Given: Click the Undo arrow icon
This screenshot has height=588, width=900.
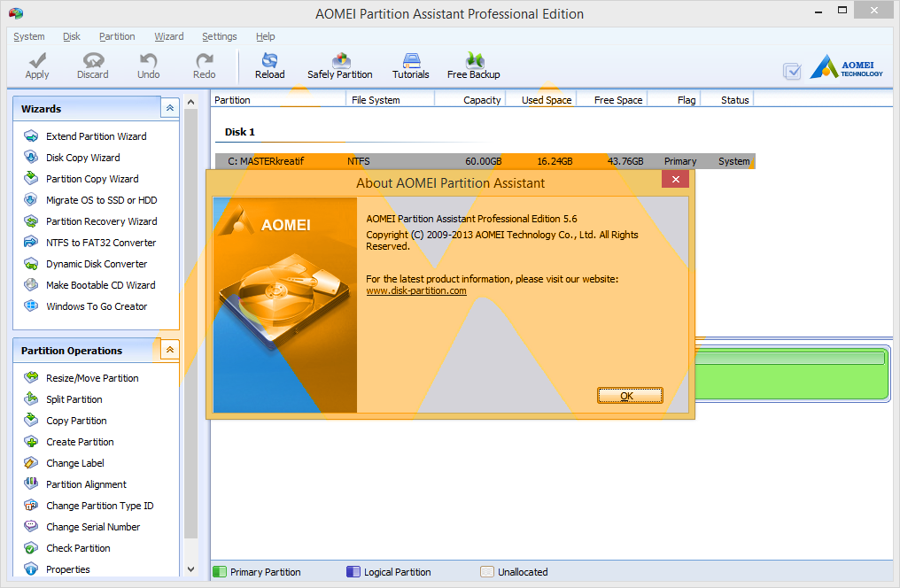Looking at the screenshot, I should (148, 60).
